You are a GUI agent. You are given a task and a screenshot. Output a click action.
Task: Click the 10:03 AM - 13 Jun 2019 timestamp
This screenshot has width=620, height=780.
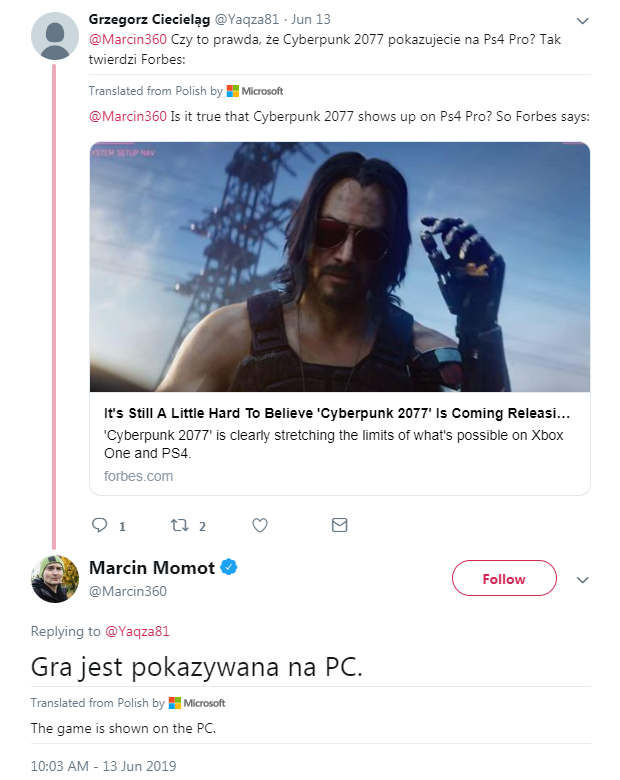coord(103,766)
